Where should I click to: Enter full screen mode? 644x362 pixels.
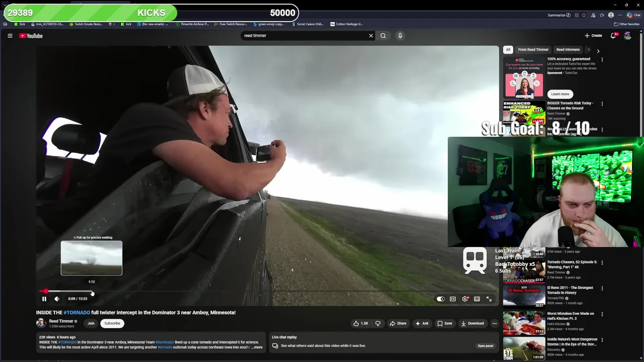point(489,299)
